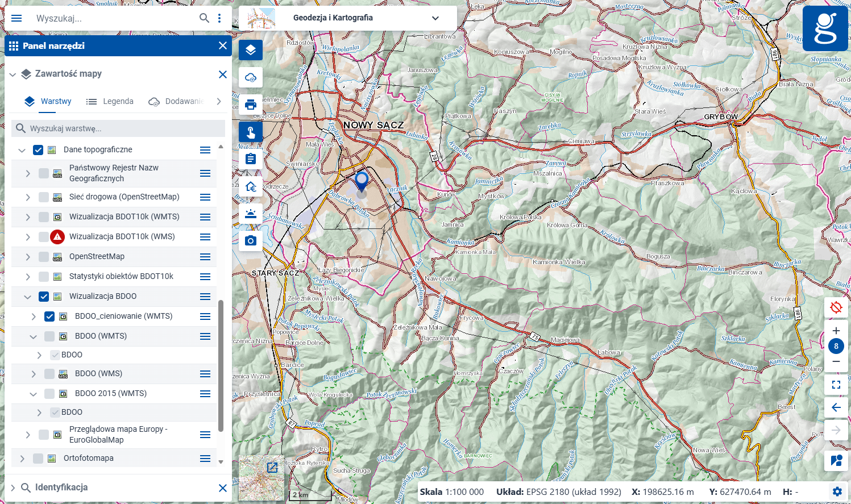
Task: Reset map rotation with compass button
Action: tap(836, 308)
